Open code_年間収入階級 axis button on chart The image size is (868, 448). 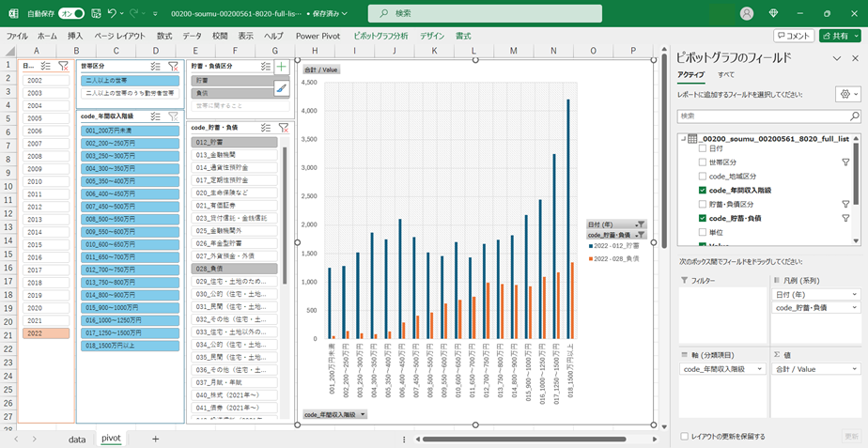click(x=335, y=414)
